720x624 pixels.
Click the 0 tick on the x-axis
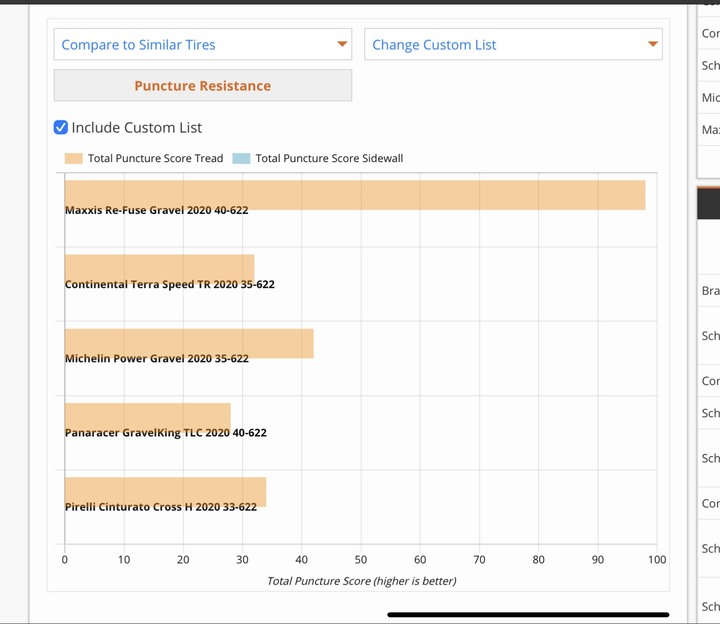[65, 560]
